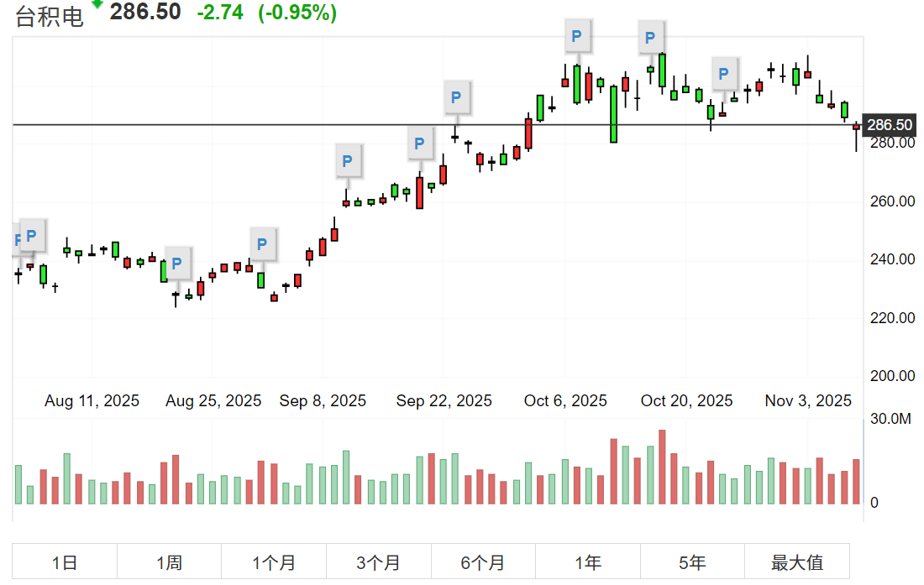Show the 最大值 full history range
This screenshot has width=924, height=585.
(x=797, y=562)
